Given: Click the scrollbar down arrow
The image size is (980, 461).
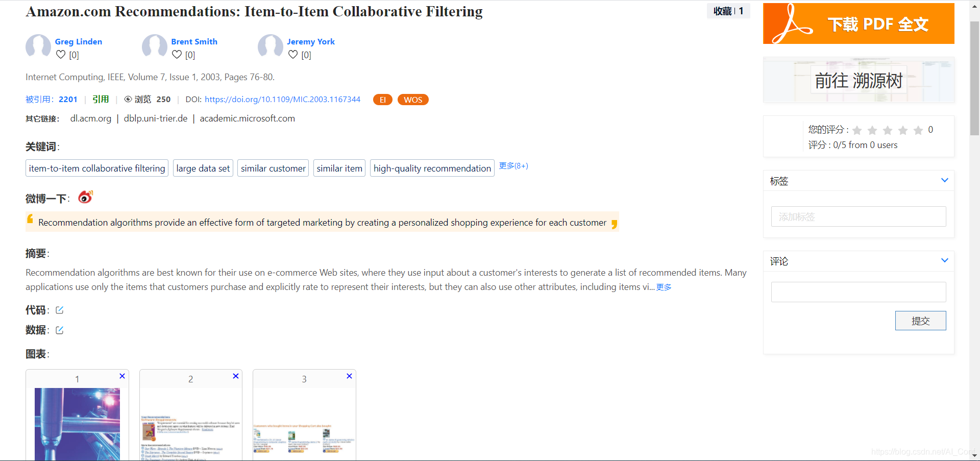Looking at the screenshot, I should pos(974,455).
